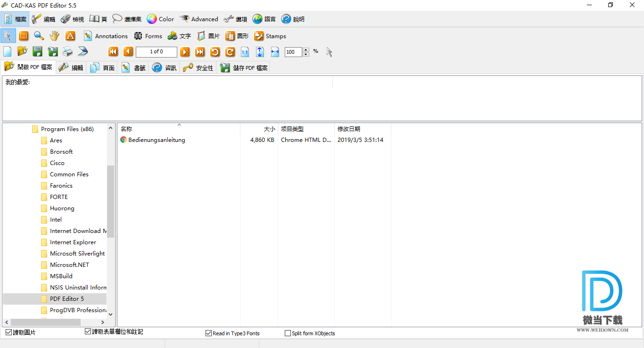
Task: Click the printer icon
Action: 68,52
